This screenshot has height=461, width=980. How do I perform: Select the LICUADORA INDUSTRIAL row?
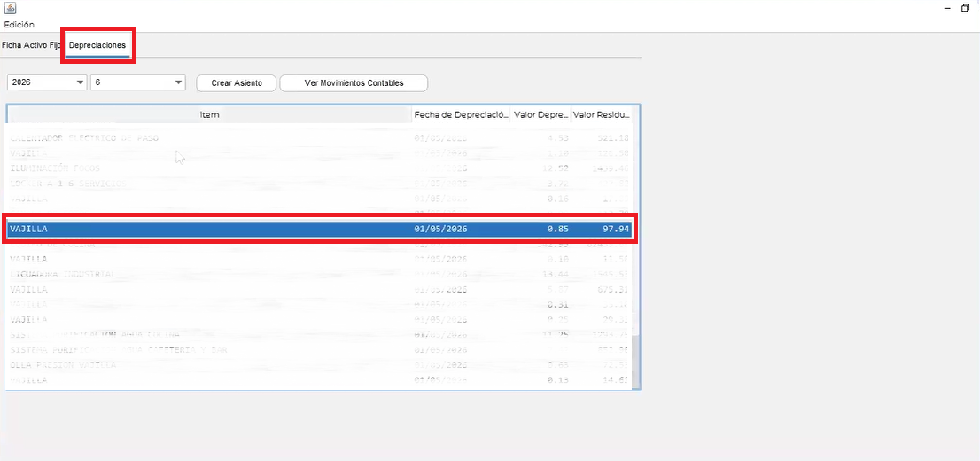319,274
